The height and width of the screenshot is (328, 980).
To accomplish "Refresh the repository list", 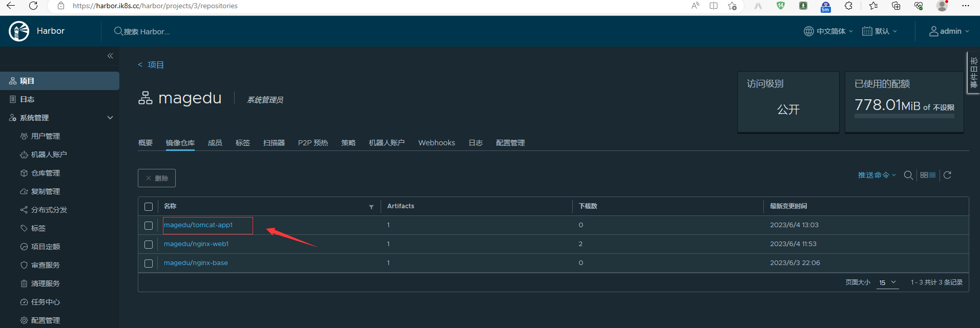I will coord(947,175).
